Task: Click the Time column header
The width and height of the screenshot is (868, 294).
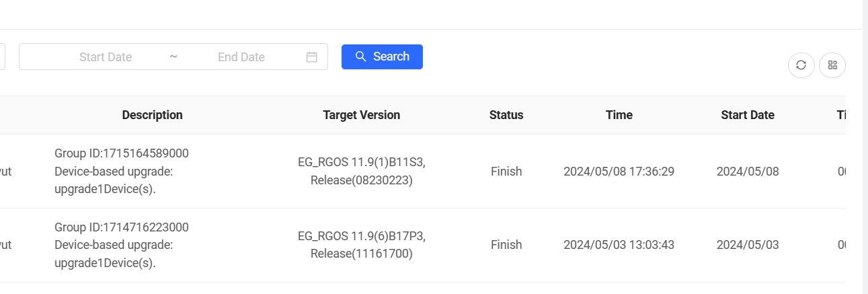Action: 619,115
